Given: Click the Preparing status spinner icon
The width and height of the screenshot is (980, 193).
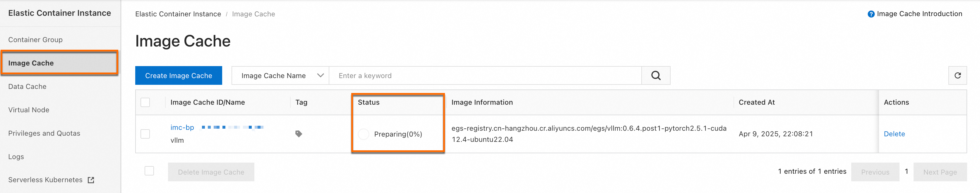Looking at the screenshot, I should [363, 134].
